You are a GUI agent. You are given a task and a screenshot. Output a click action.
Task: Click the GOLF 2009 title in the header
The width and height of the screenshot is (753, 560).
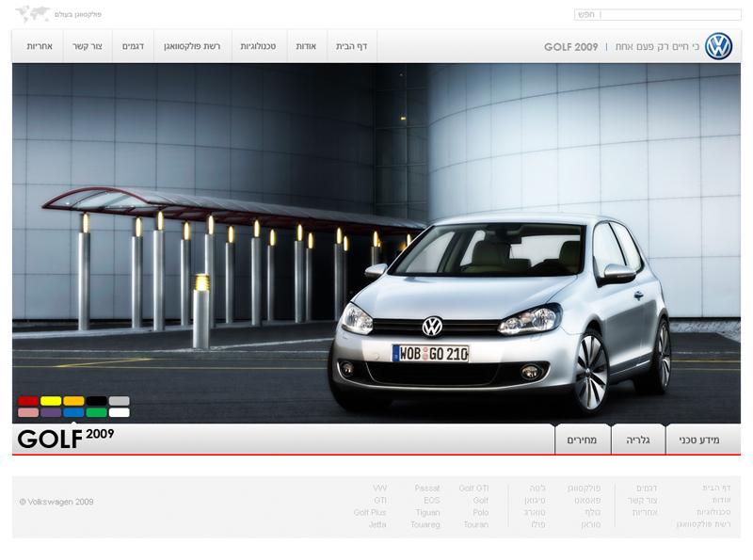(x=571, y=47)
